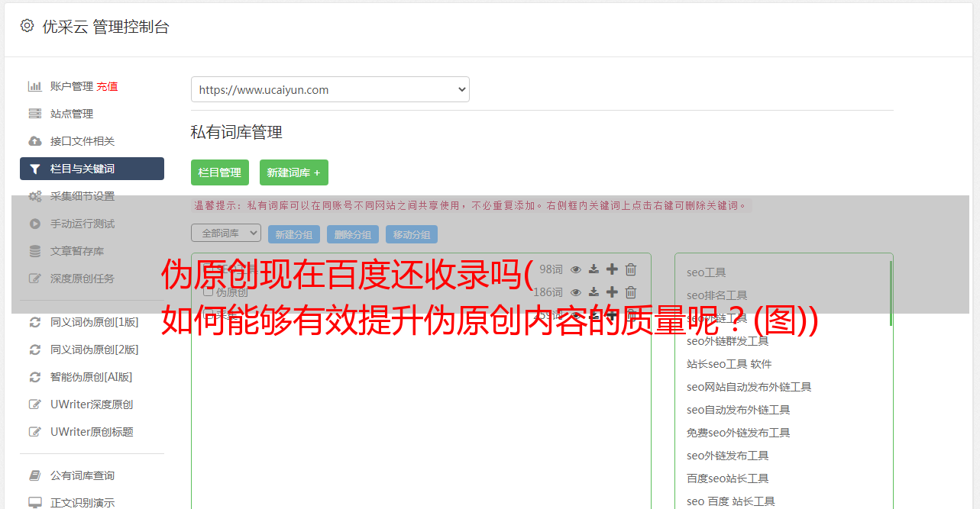
Task: Click the cloud upload icon for 接口文件相关
Action: 35,141
